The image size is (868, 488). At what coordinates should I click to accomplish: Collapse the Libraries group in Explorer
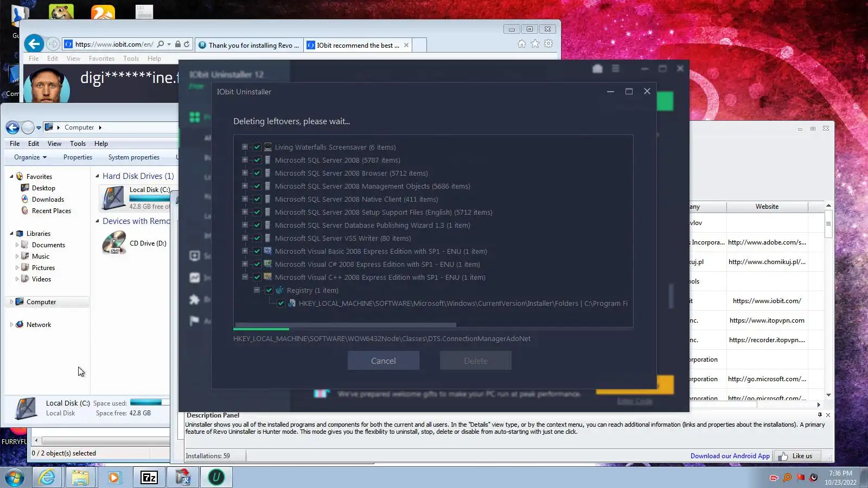pyautogui.click(x=11, y=234)
